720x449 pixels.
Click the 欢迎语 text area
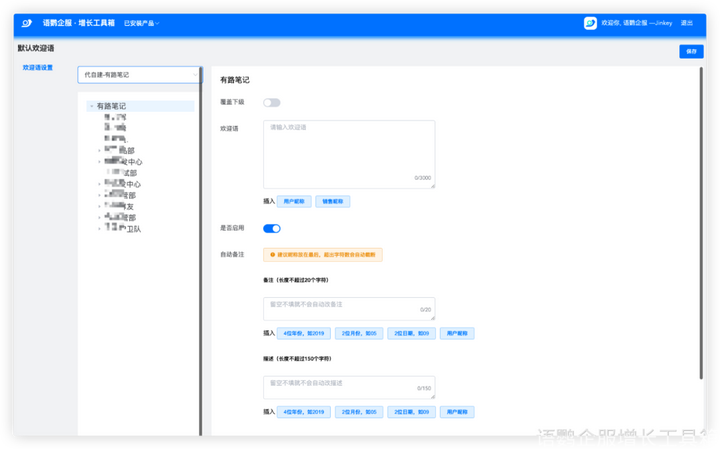click(349, 153)
